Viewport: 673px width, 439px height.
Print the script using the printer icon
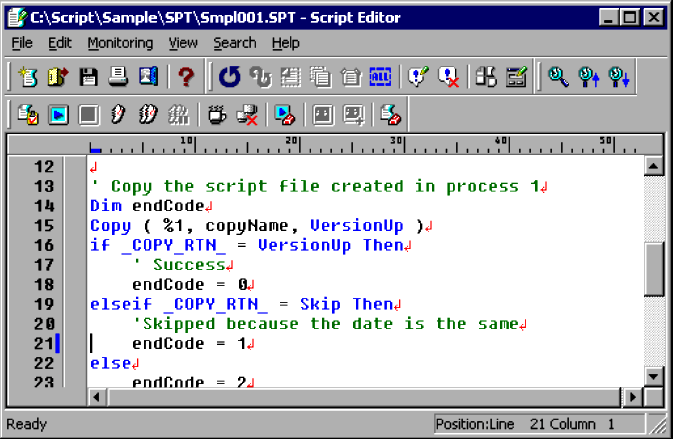point(118,77)
